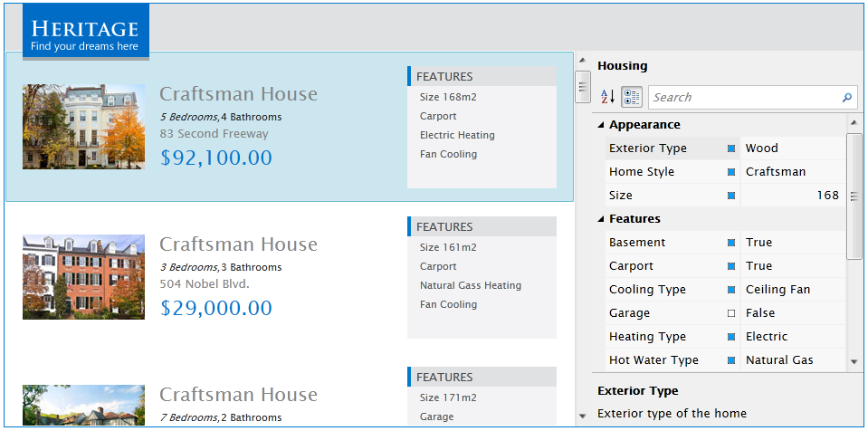
Task: Collapse the Appearance category
Action: coord(600,125)
